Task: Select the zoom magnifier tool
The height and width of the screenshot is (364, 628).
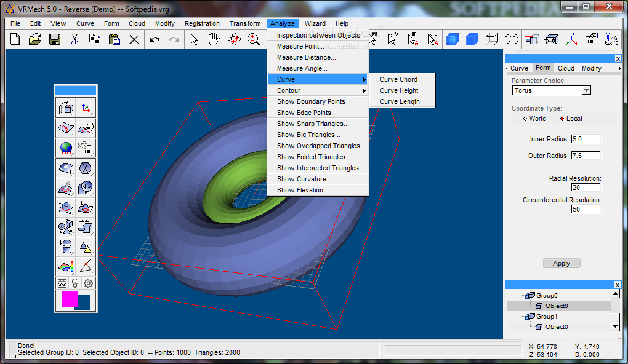Action: pos(254,39)
